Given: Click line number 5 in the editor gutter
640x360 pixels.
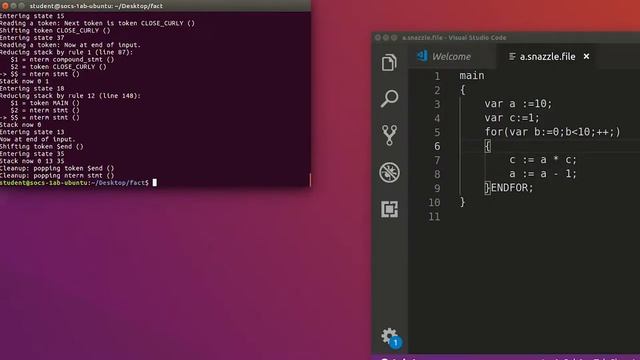Looking at the screenshot, I should pyautogui.click(x=437, y=132).
